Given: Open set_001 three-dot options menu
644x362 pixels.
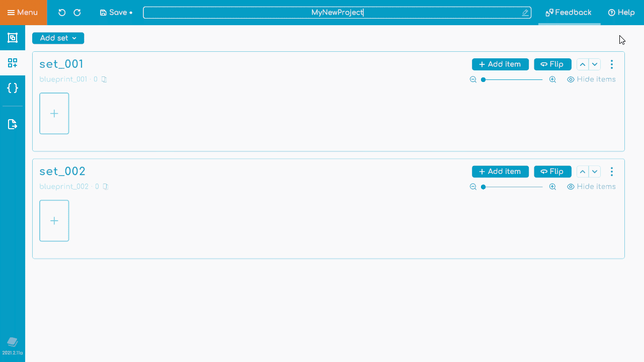Looking at the screenshot, I should click(612, 64).
